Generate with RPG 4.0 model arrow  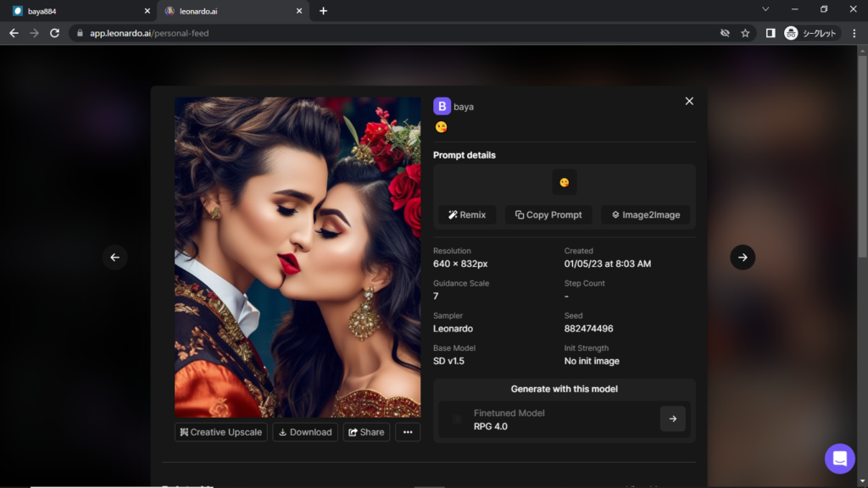(672, 419)
